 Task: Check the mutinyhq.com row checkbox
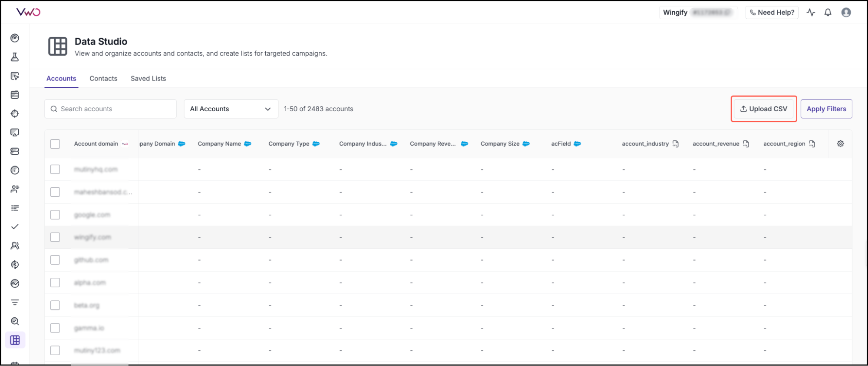click(x=55, y=169)
